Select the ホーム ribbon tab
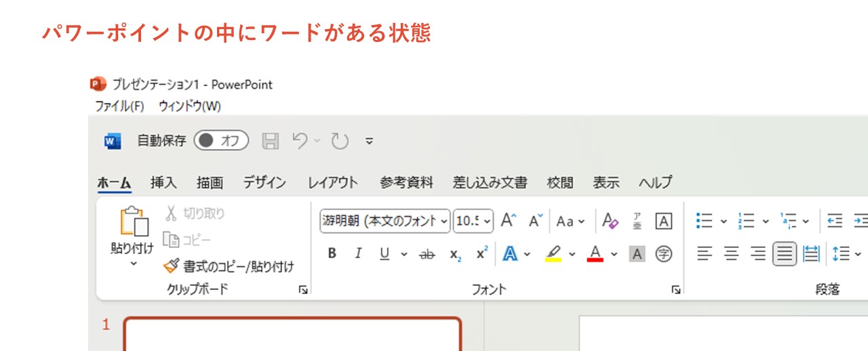Image resolution: width=868 pixels, height=351 pixels. click(114, 182)
